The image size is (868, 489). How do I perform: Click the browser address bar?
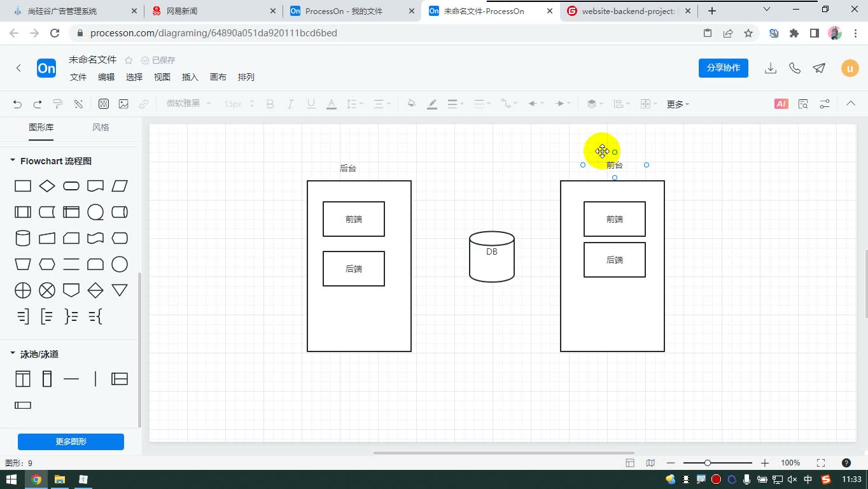pos(382,33)
